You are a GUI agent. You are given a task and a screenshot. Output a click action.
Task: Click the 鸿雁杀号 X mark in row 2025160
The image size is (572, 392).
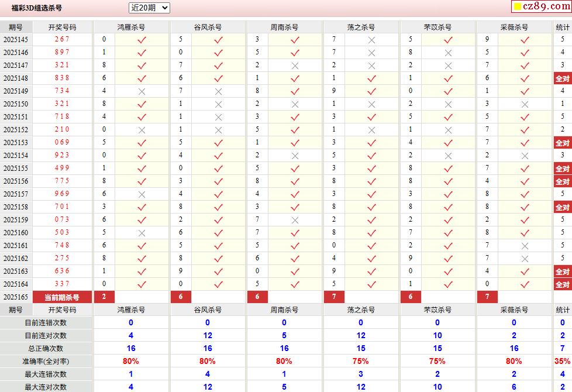coord(142,233)
